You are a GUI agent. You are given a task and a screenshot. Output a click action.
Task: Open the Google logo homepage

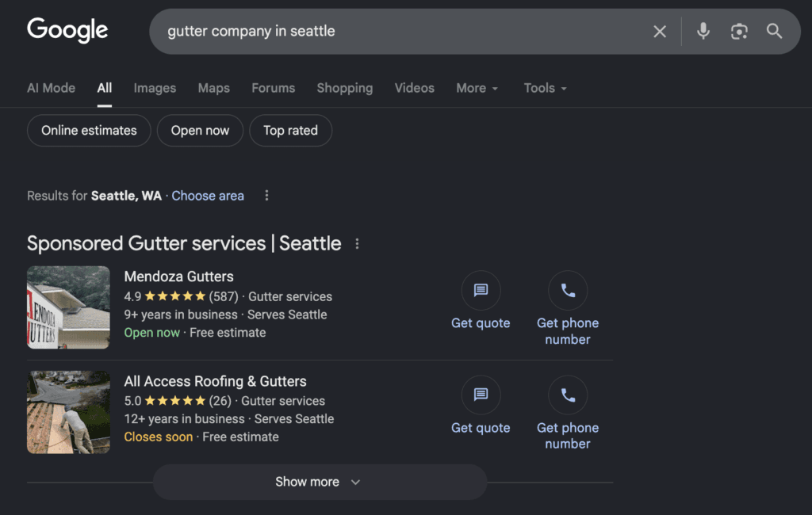pyautogui.click(x=67, y=30)
